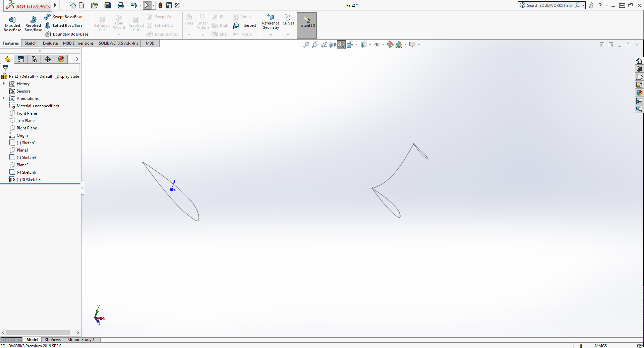The image size is (644, 348).
Task: Open Edit Appearance color ball
Action: point(390,45)
